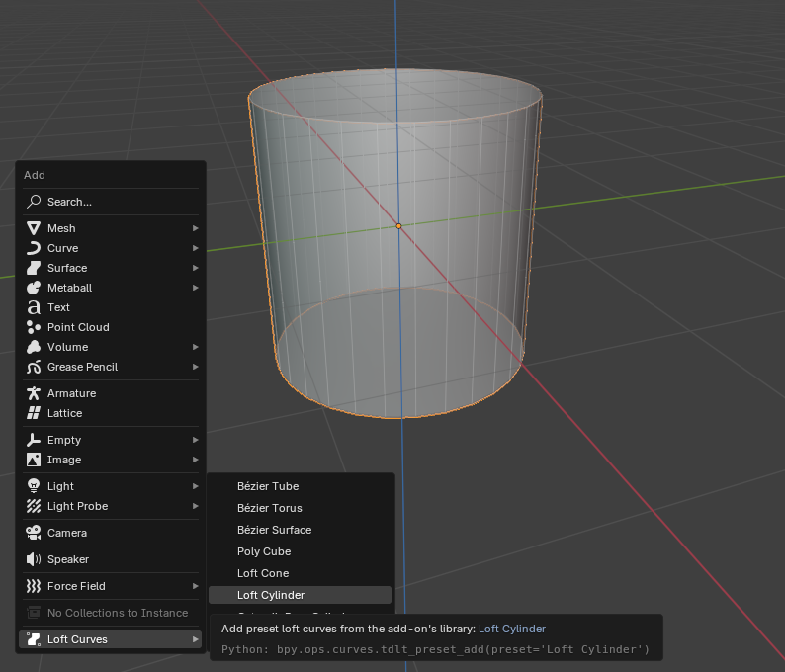Expand the Curve submenu arrow

(195, 248)
